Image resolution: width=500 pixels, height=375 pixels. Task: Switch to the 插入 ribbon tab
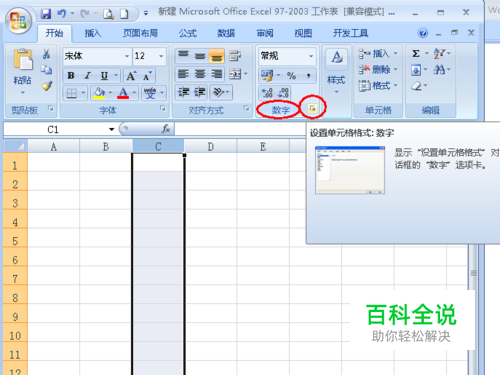click(92, 33)
